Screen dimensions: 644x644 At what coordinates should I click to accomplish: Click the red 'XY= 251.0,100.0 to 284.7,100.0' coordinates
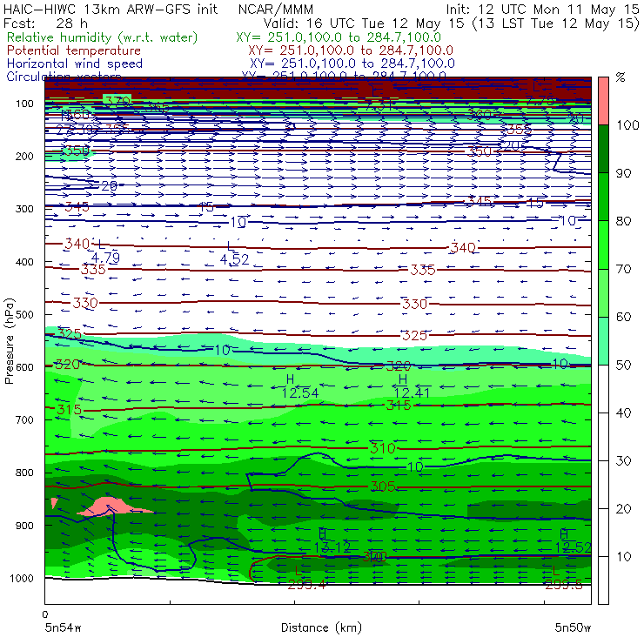(x=351, y=50)
